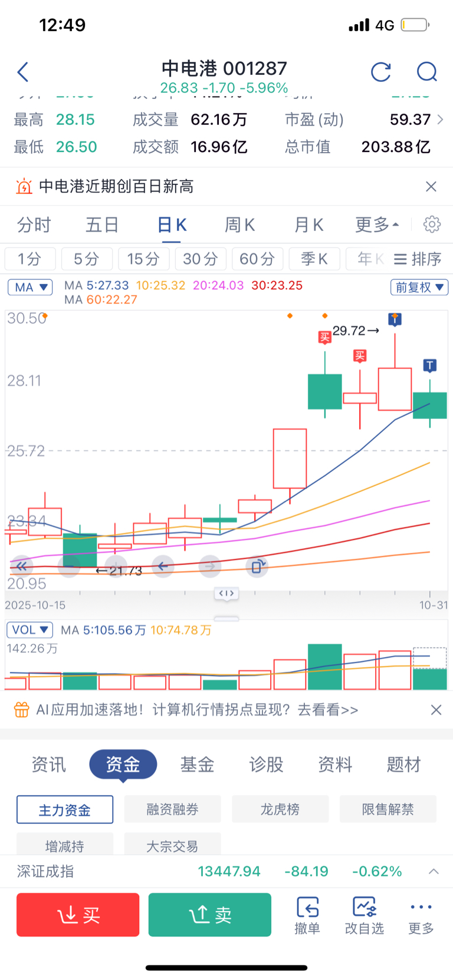Choose the 30分 period option
453x980 pixels.
click(201, 259)
